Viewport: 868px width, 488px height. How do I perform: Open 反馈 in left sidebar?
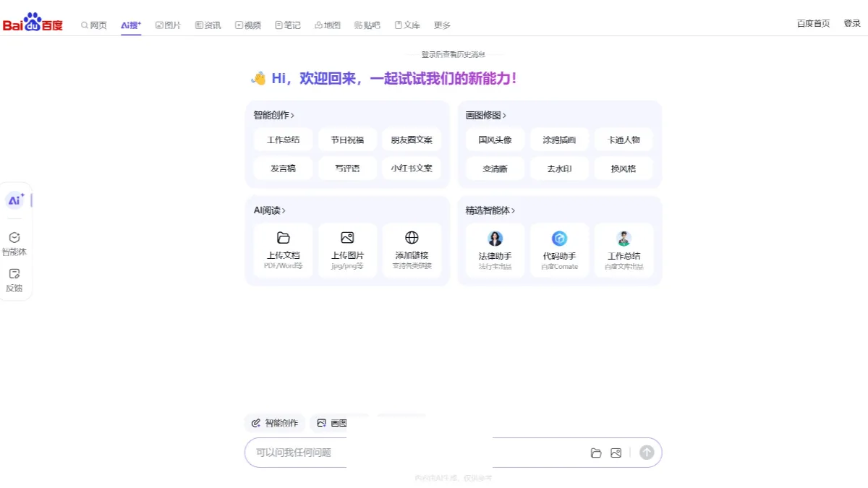tap(14, 280)
